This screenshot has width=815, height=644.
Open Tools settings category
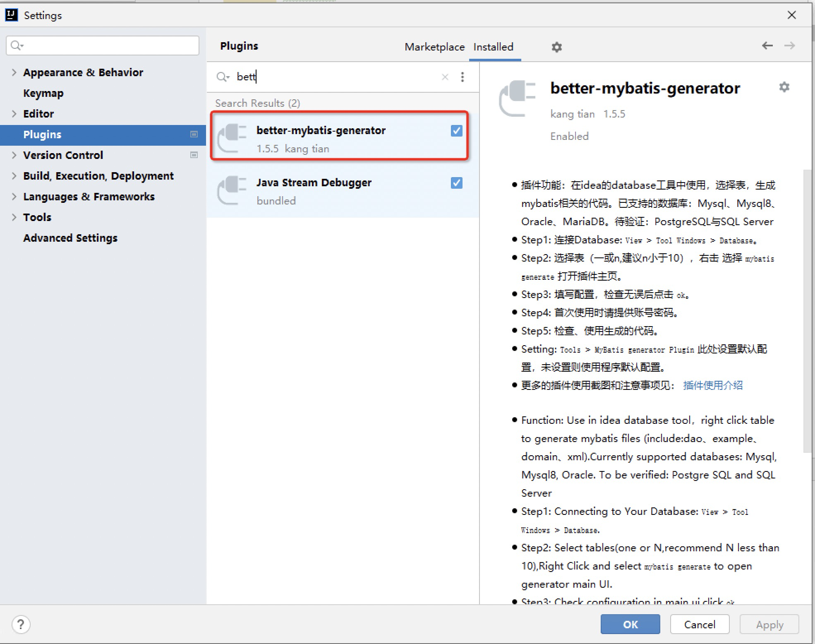coord(37,217)
